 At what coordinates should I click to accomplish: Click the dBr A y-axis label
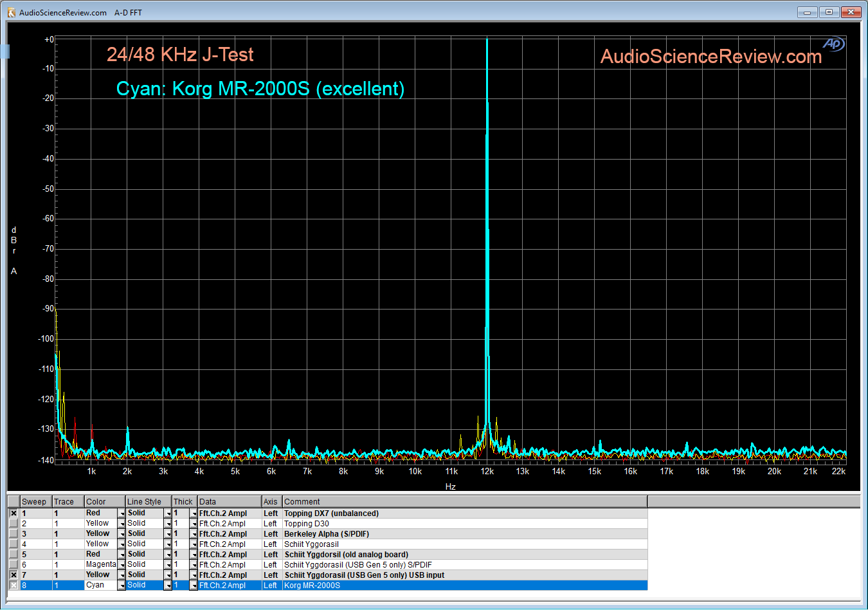coord(14,251)
